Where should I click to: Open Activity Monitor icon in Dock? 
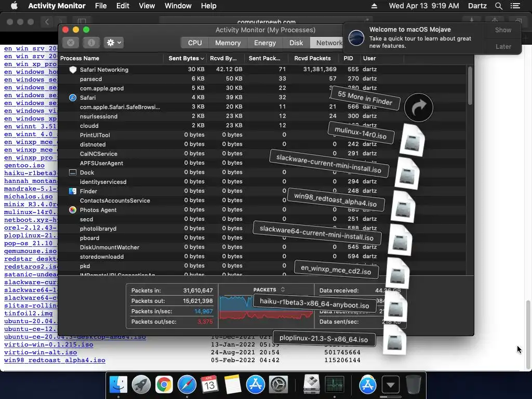click(334, 384)
